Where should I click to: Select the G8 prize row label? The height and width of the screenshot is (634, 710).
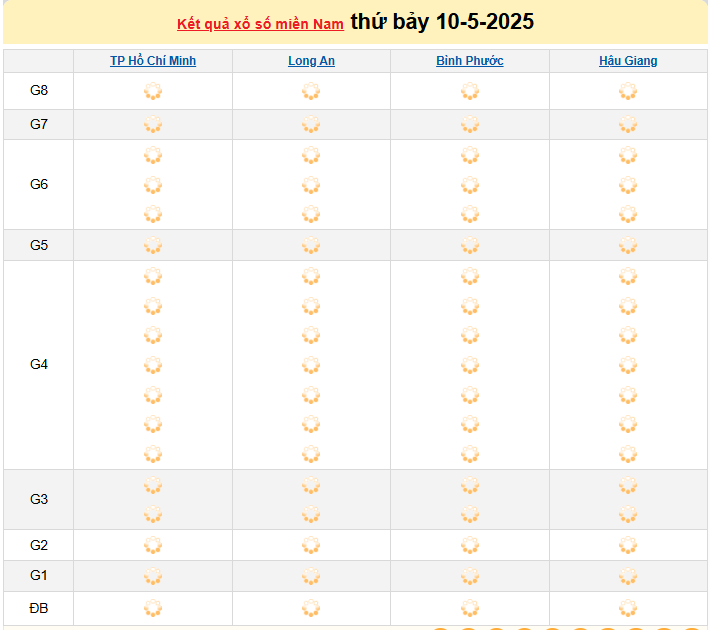(x=39, y=90)
